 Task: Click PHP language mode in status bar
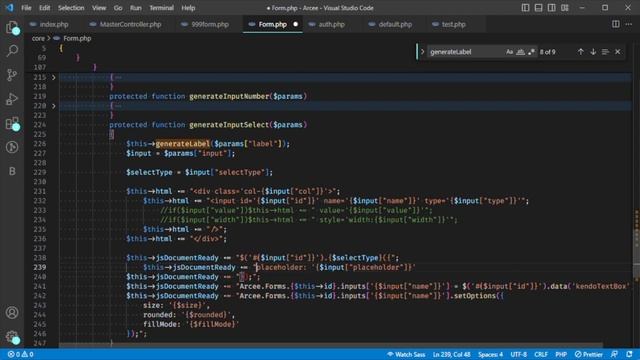tap(561, 354)
